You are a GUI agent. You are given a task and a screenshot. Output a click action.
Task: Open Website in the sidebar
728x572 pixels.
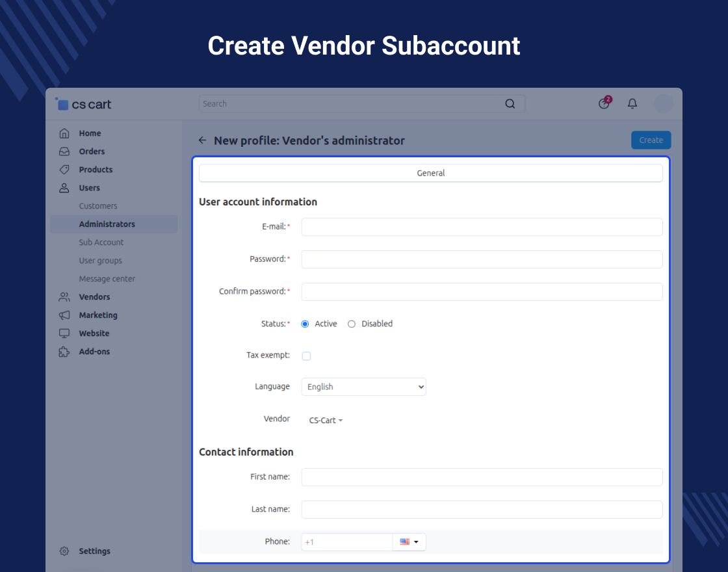point(94,333)
